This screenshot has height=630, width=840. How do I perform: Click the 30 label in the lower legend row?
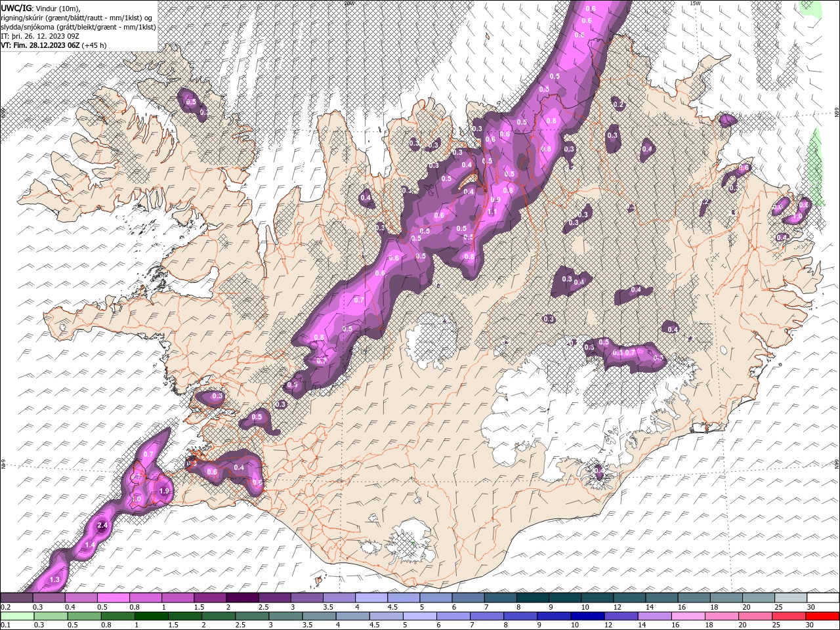coord(810,625)
